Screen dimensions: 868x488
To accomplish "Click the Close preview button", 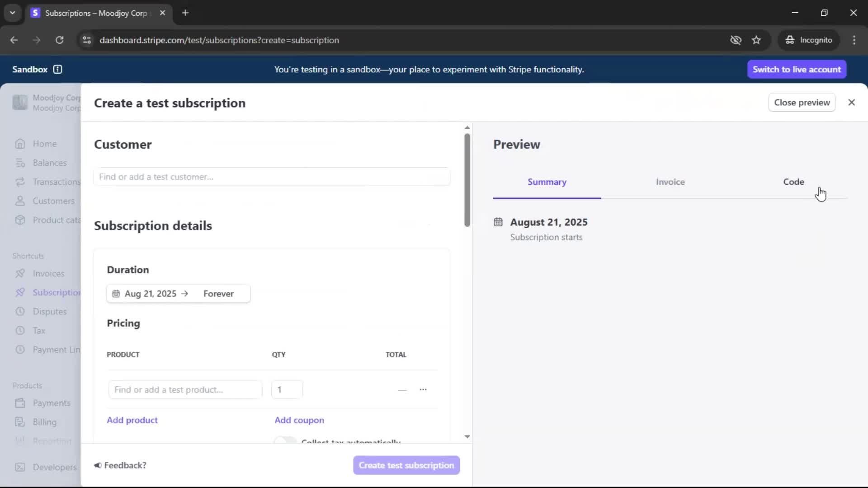I will (x=802, y=103).
